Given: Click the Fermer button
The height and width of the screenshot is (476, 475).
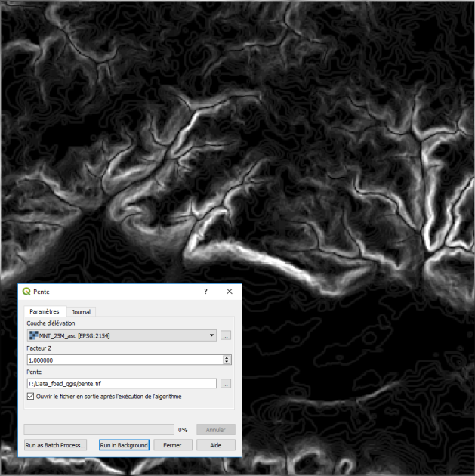Looking at the screenshot, I should coord(172,445).
